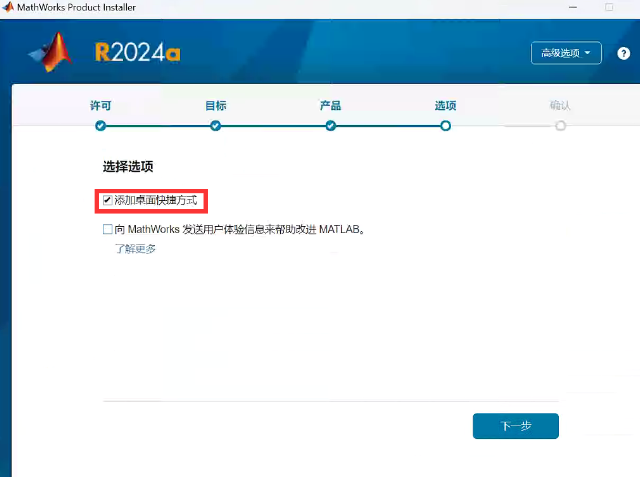
Task: Uncheck the 添加桌面快捷方式 checkbox
Action: click(x=108, y=201)
